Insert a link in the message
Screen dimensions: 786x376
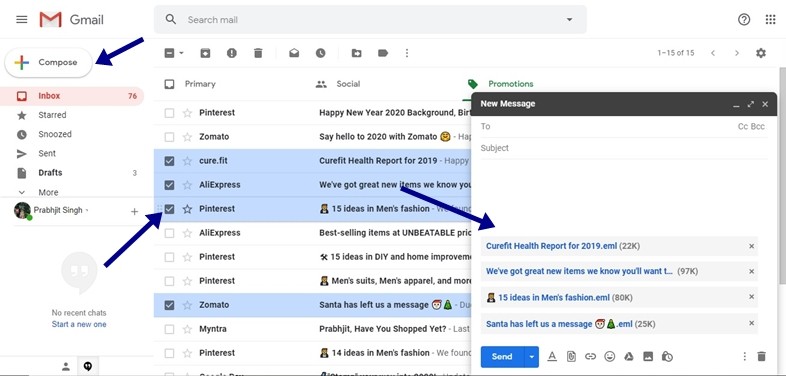click(x=591, y=356)
